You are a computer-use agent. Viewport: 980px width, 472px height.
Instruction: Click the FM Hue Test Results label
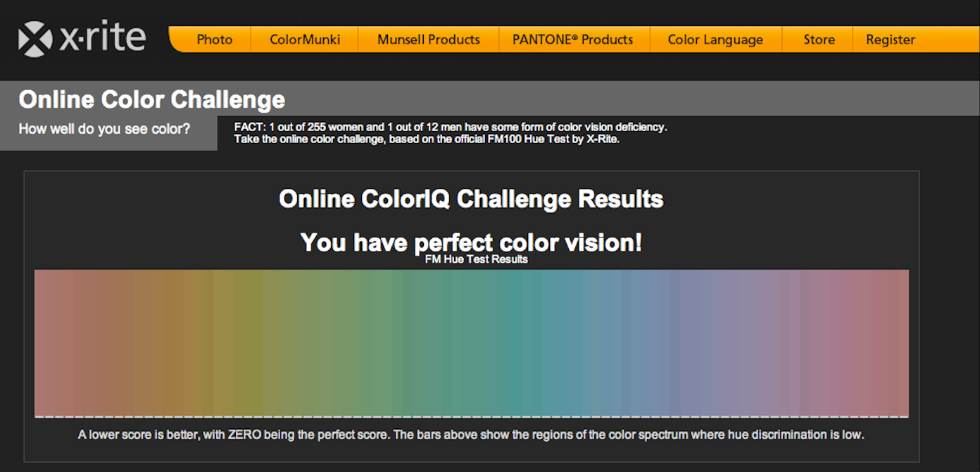[477, 259]
